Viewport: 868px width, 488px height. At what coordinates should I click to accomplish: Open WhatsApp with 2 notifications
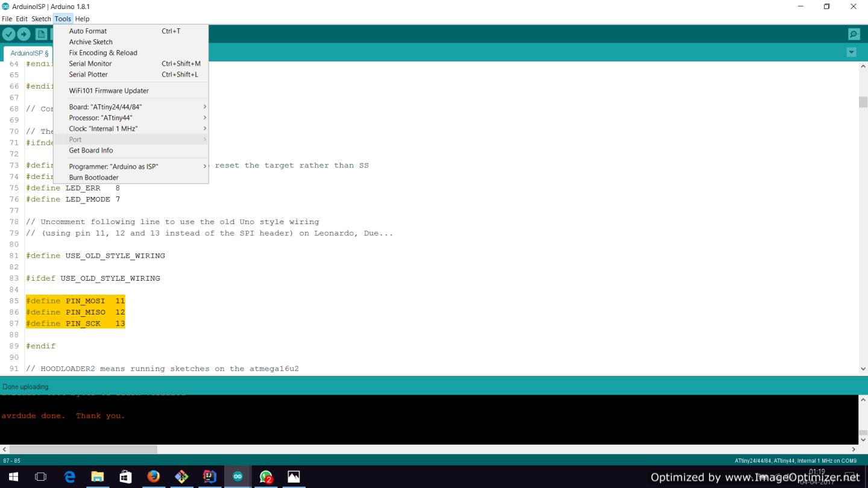(266, 477)
